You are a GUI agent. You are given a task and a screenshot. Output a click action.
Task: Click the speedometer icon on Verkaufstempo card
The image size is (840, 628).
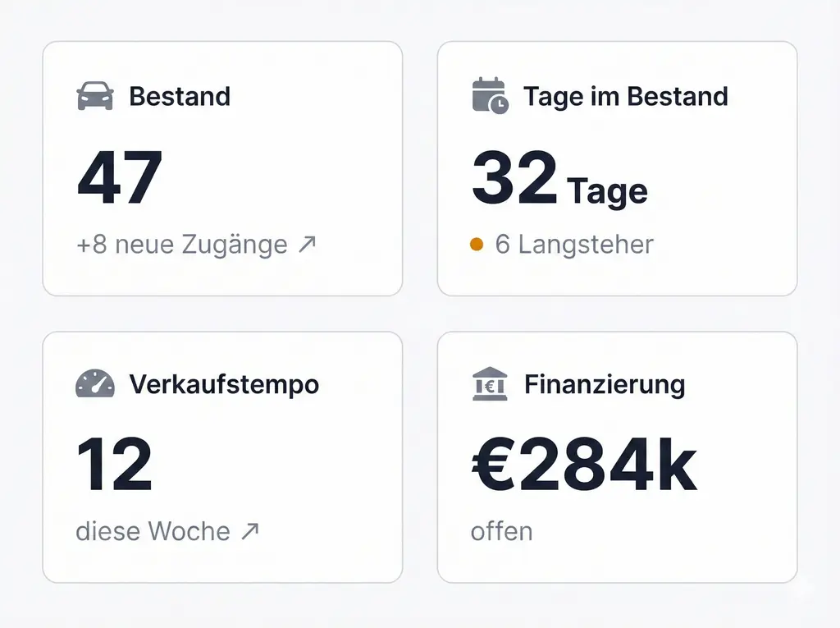point(94,383)
